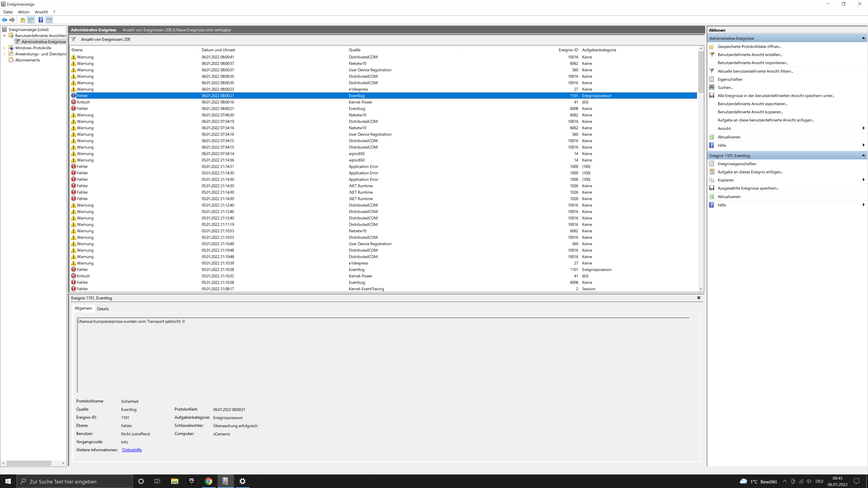The height and width of the screenshot is (488, 868).
Task: Open Ereigniseigenschaften in the actions pane
Action: pyautogui.click(x=737, y=164)
